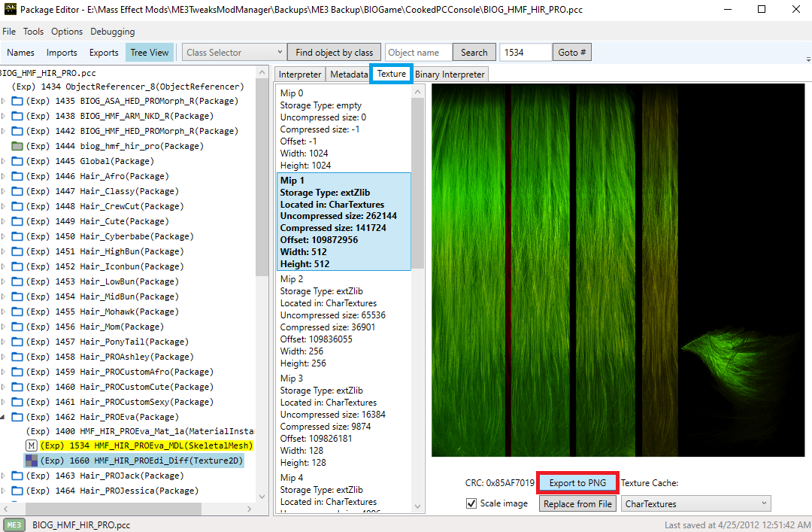Screen dimensions: 812x532
Task: Open the Class Selector dropdown
Action: pos(234,53)
